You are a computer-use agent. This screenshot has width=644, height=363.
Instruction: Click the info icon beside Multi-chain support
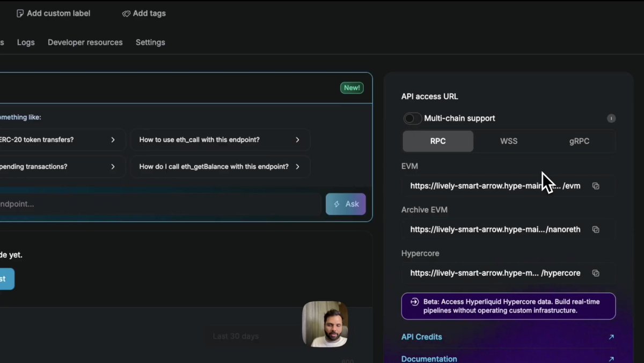(611, 118)
